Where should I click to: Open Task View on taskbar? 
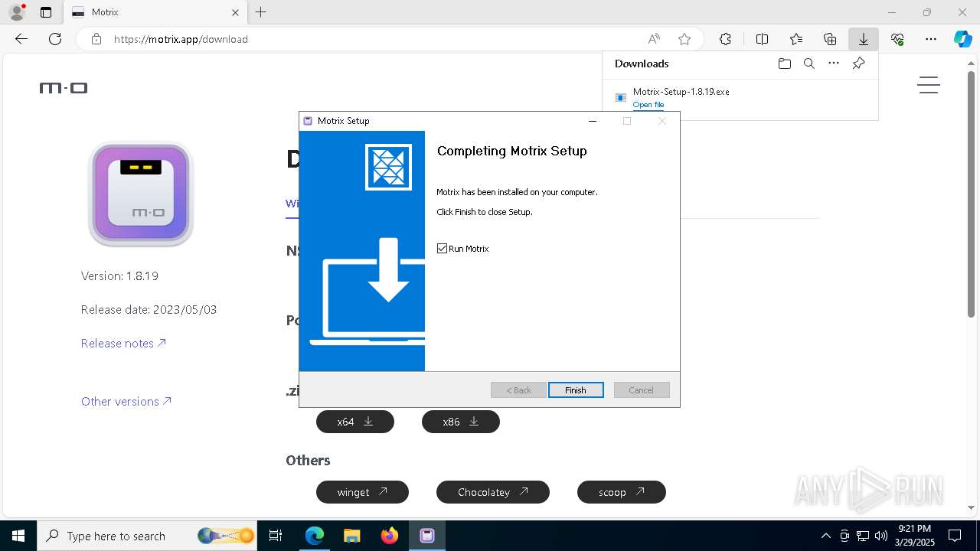click(276, 536)
